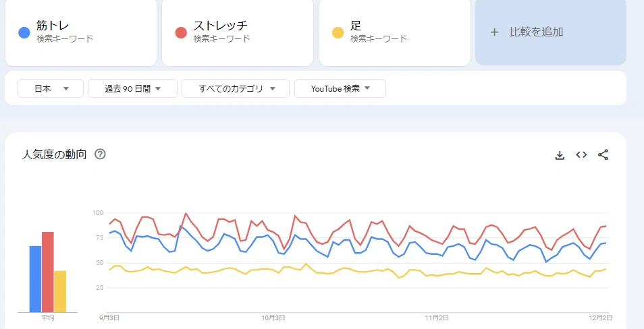Download the interest over time CSV
This screenshot has height=329, width=644.
coord(560,155)
